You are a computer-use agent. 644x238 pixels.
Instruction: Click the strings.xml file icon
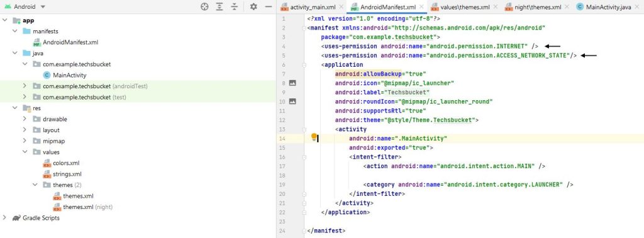tap(47, 174)
